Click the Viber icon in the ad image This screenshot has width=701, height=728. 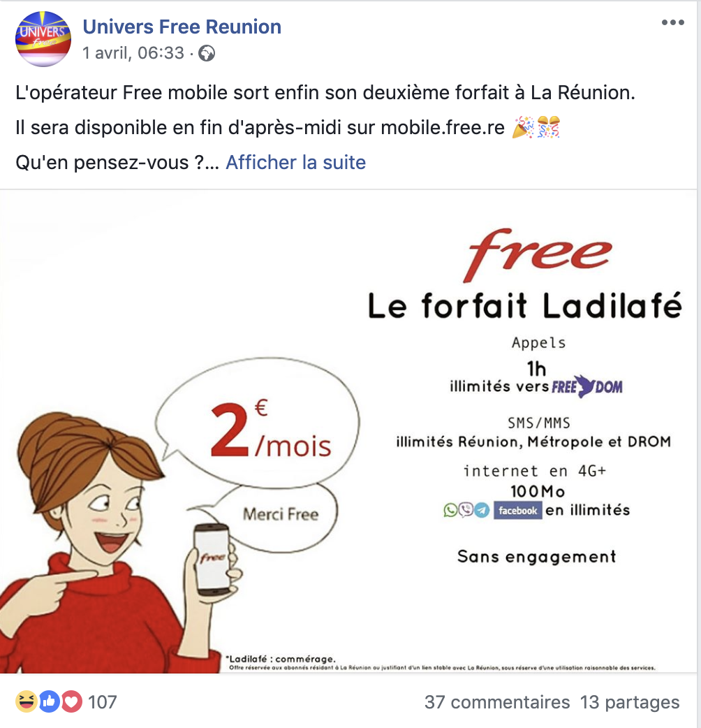(x=466, y=510)
